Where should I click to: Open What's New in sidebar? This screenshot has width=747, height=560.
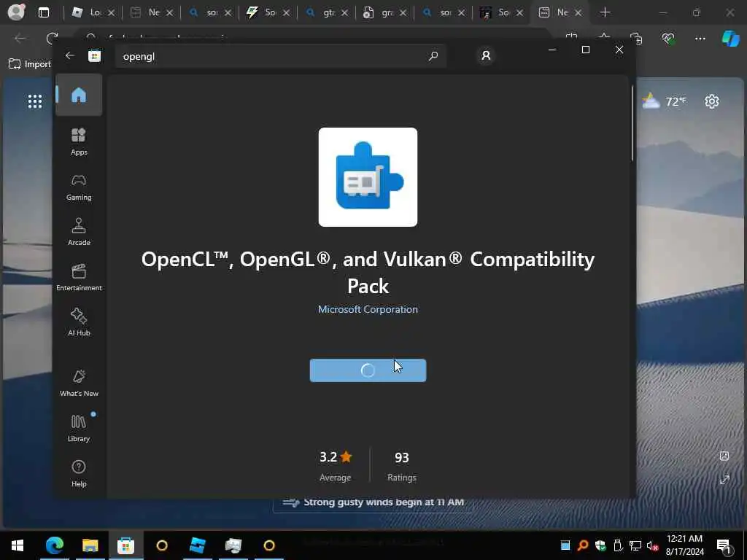tap(79, 383)
